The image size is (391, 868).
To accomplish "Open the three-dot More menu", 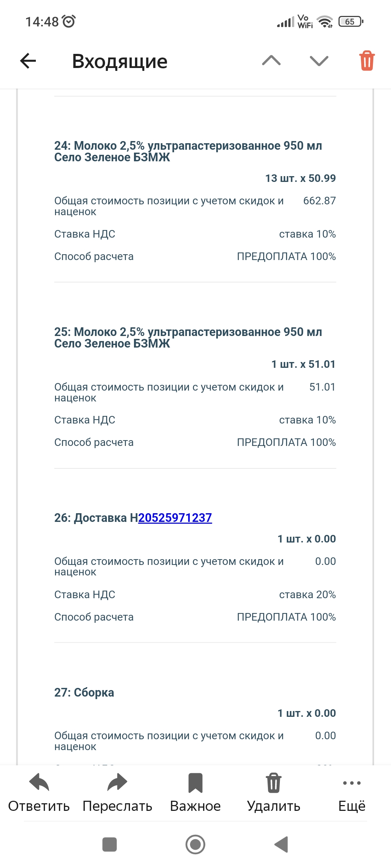I will [x=352, y=783].
